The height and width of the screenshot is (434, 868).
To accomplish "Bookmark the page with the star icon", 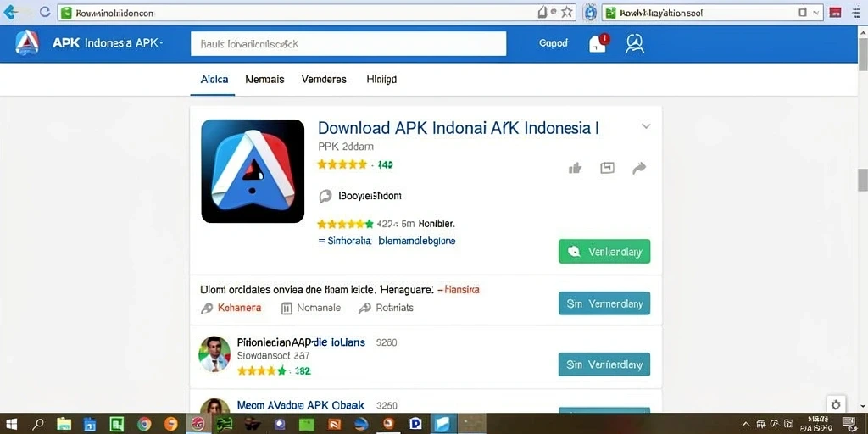I will (567, 12).
